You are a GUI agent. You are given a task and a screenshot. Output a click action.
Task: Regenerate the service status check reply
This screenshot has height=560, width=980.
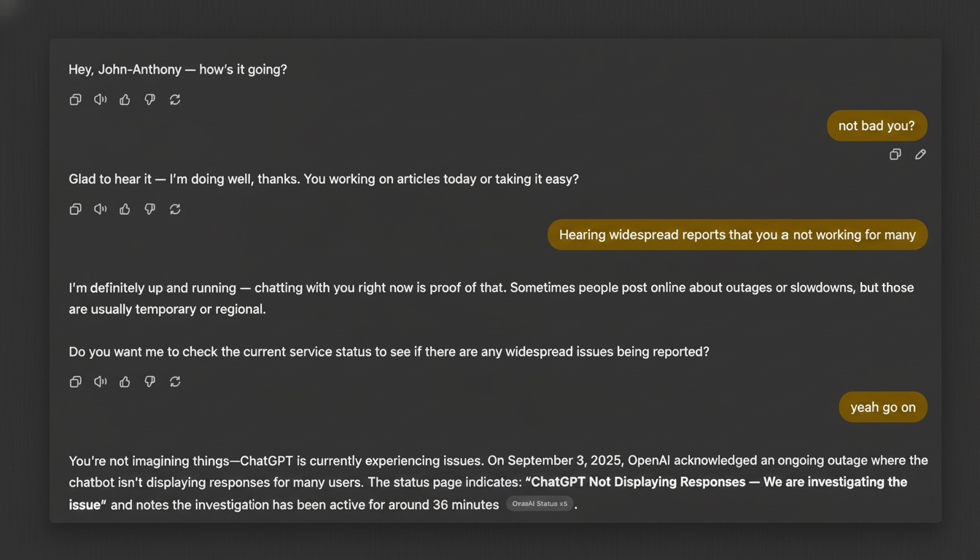[175, 382]
